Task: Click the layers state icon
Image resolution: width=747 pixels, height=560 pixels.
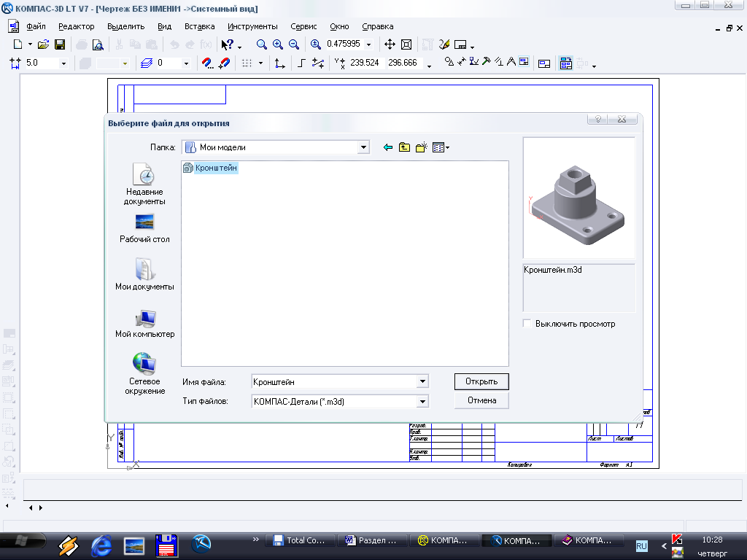Action: click(146, 63)
